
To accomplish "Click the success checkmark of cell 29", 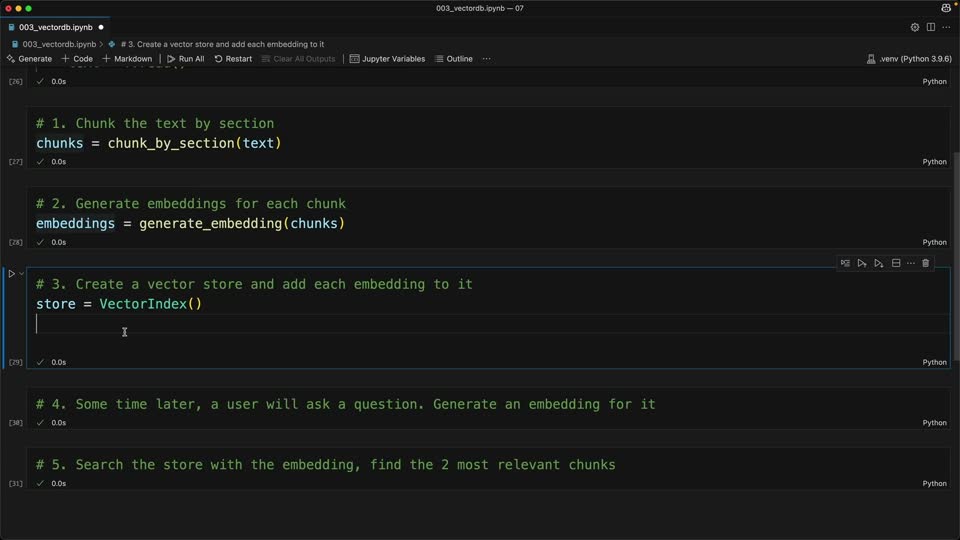I will pos(40,362).
